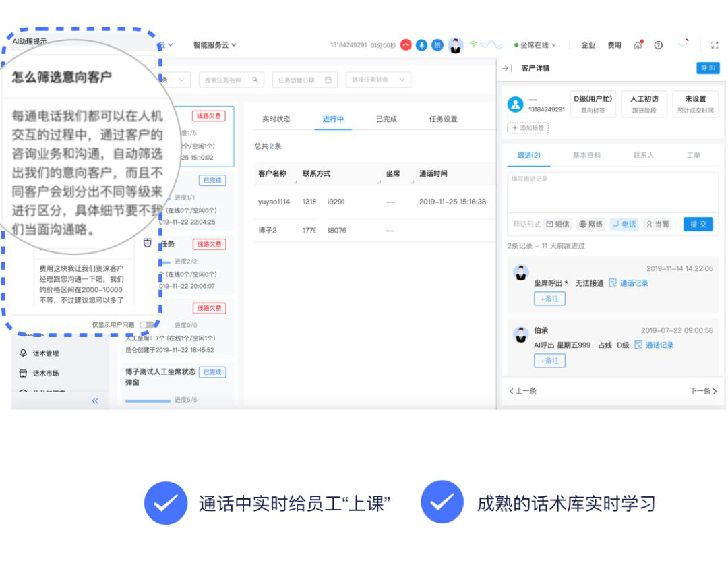Click the 进度5/5 progress bar

tap(148, 400)
